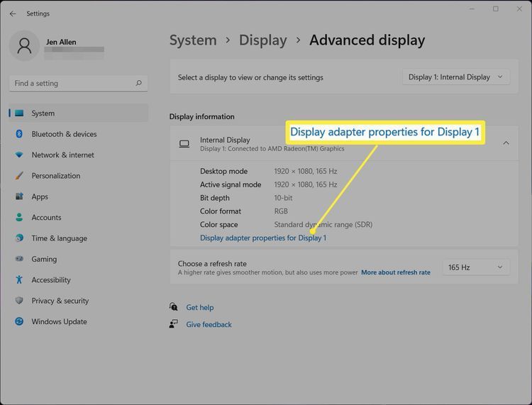532x405 pixels.
Task: Open Display adapter properties for Display 1
Action: 263,238
